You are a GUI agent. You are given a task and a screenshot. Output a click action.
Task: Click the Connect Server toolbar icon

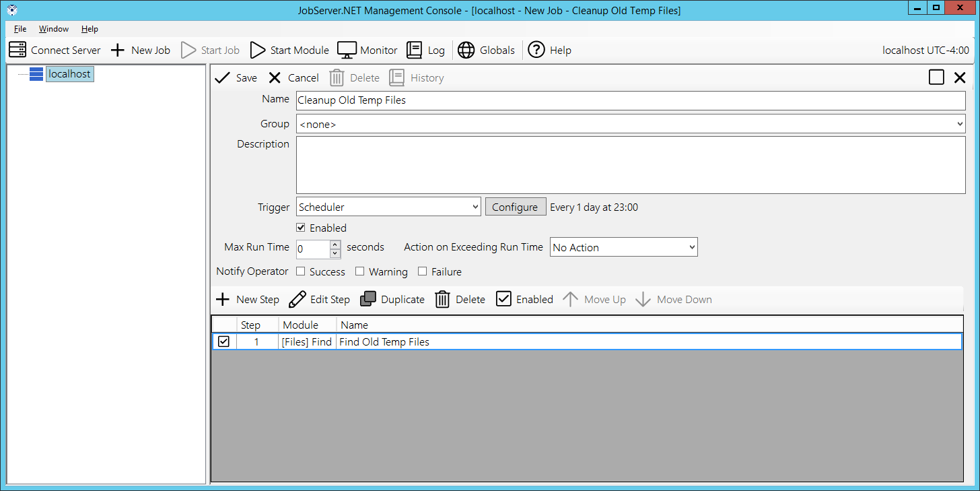(17, 50)
